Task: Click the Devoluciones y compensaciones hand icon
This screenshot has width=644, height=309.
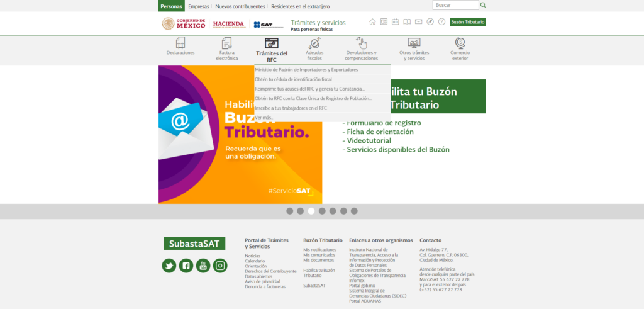Action: (x=362, y=43)
